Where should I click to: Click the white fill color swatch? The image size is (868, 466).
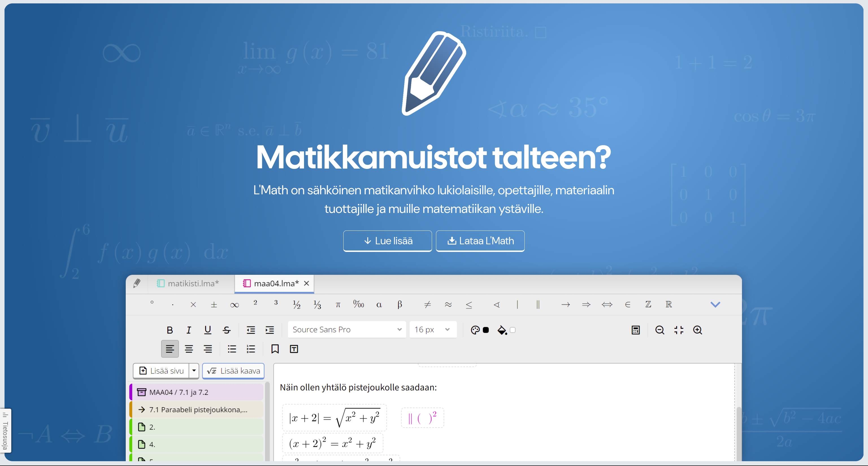(513, 330)
